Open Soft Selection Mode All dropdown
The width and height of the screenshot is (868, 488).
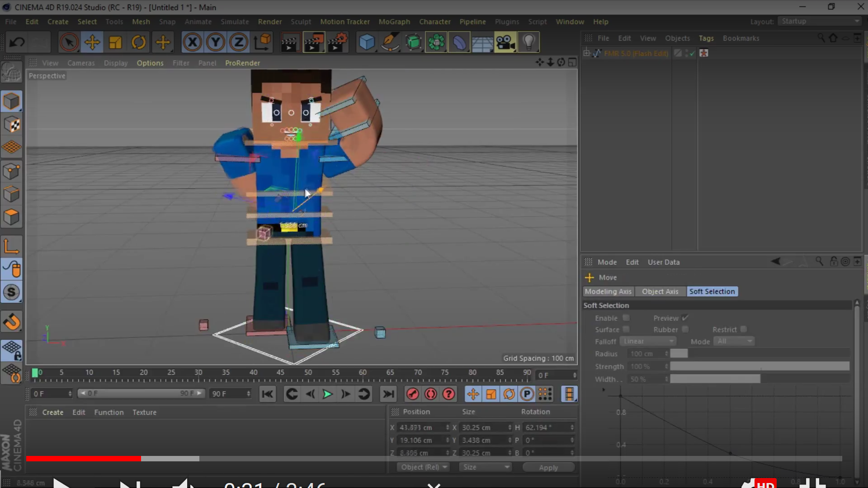point(734,341)
